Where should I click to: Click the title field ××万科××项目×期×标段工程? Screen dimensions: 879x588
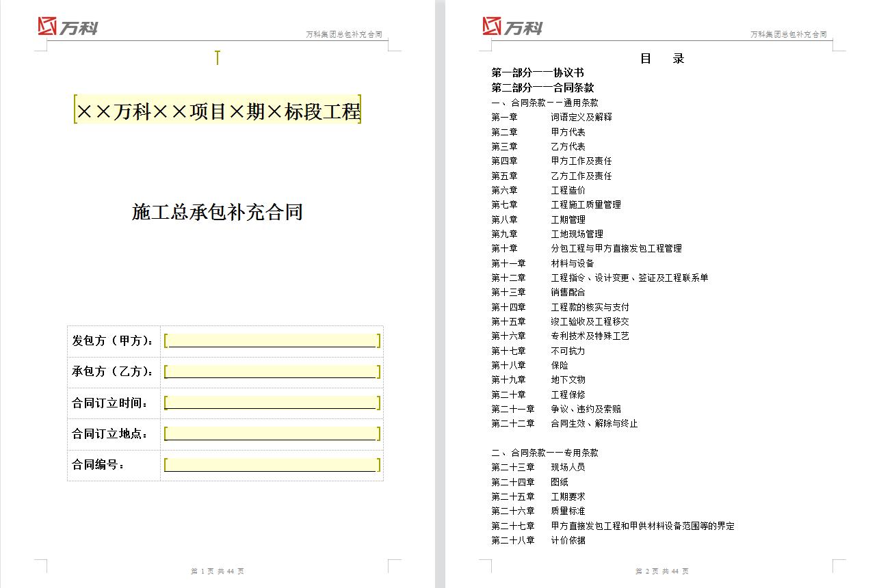tap(218, 110)
